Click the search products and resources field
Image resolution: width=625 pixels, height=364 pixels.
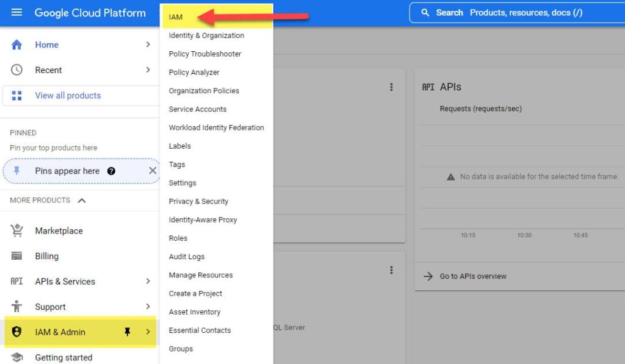[519, 13]
